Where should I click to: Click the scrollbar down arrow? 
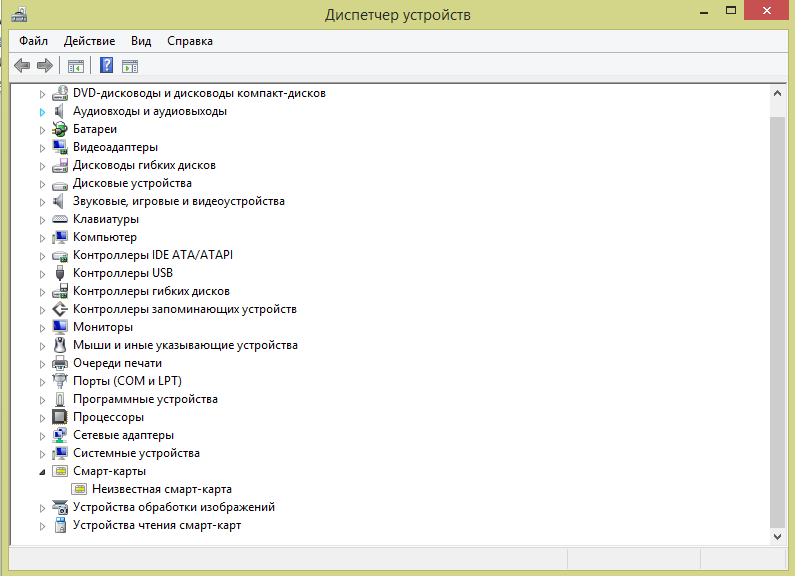(777, 536)
